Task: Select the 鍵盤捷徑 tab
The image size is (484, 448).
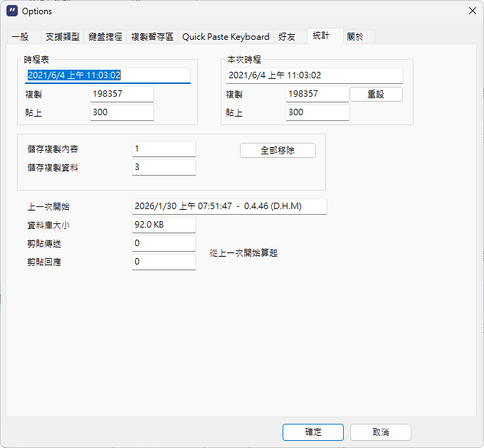Action: (x=105, y=36)
